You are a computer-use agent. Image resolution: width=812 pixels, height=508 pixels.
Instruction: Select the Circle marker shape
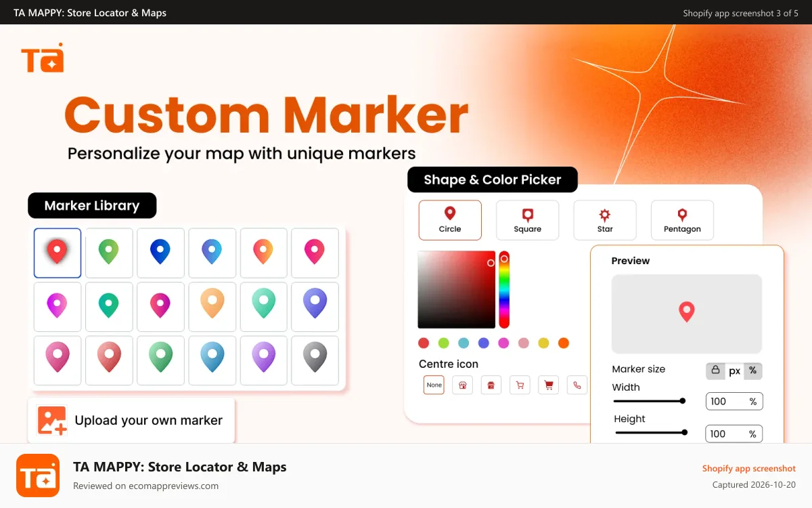pos(450,220)
